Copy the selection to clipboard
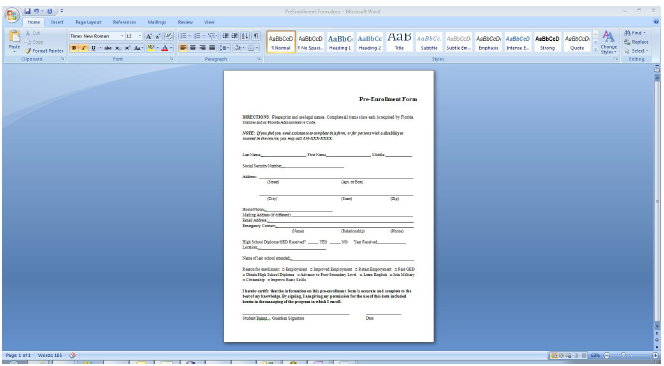 click(34, 42)
